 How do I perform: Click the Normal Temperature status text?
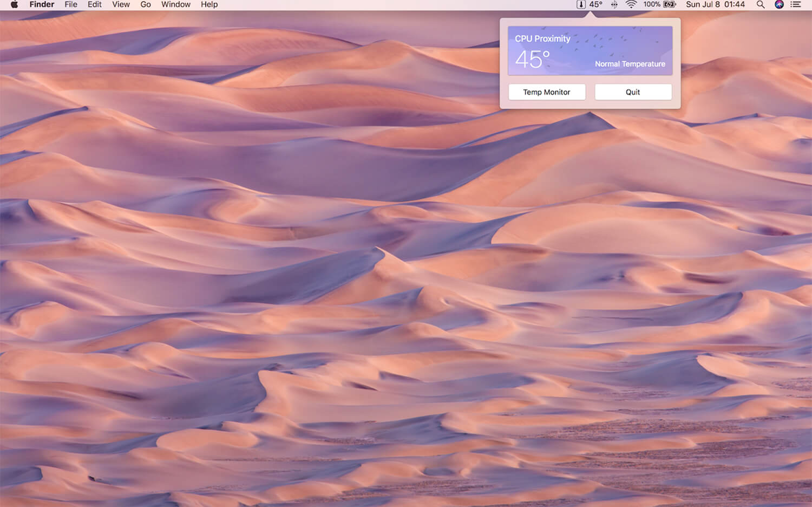pos(630,64)
